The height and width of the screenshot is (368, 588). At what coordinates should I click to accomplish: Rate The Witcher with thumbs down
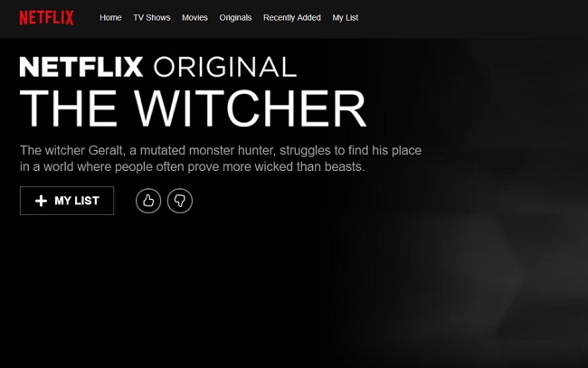[180, 201]
